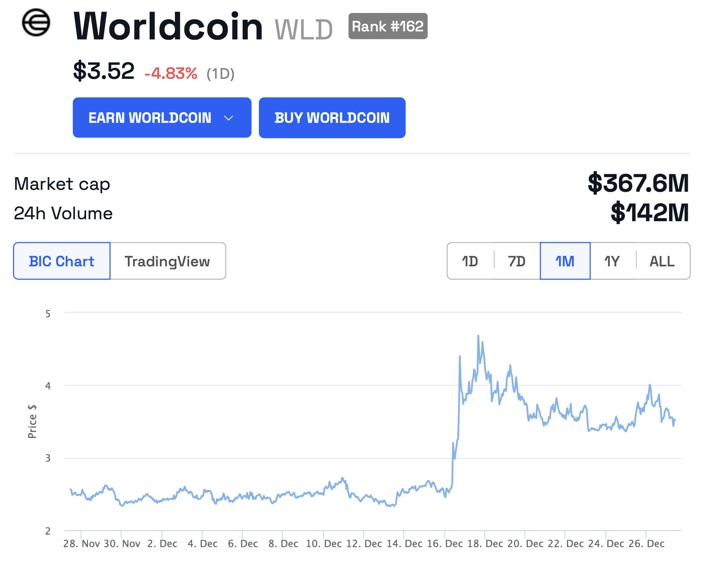Screen dimensions: 728x571
Task: Click the Rank #162 badge
Action: point(388,26)
